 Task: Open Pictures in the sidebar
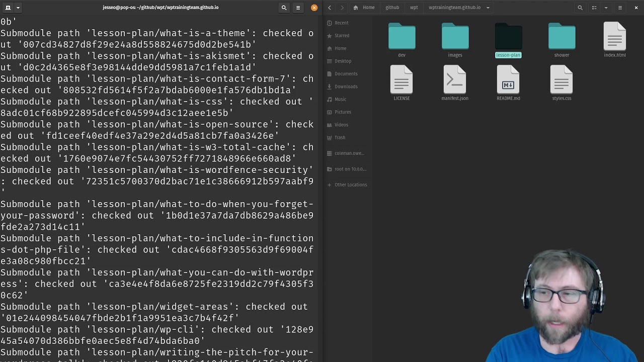(343, 112)
